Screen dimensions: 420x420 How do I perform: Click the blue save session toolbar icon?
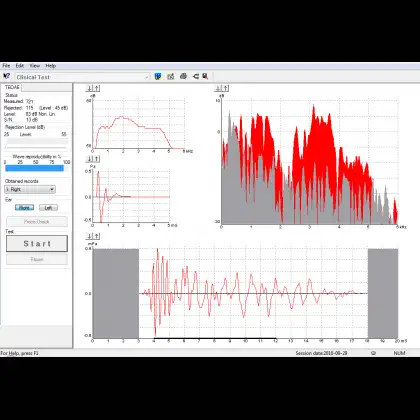pos(158,77)
